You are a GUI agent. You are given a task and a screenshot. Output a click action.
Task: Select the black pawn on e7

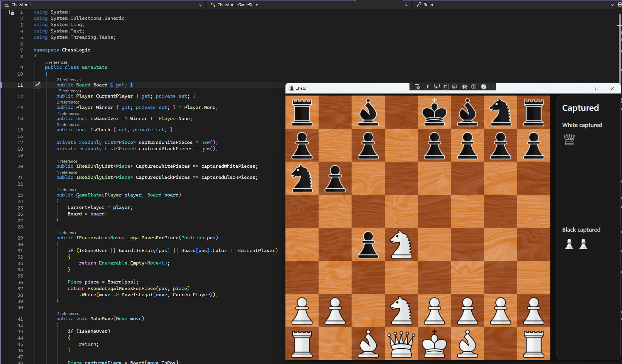click(x=434, y=145)
